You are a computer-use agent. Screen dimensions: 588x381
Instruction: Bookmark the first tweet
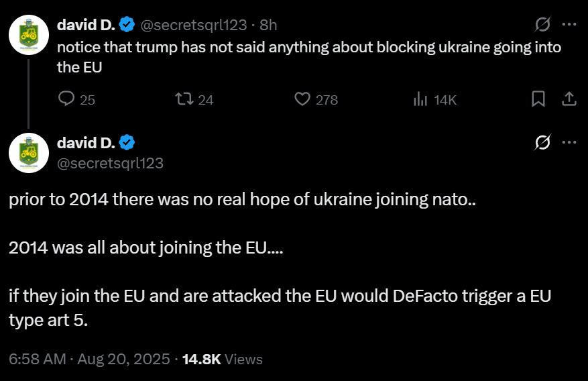point(538,99)
